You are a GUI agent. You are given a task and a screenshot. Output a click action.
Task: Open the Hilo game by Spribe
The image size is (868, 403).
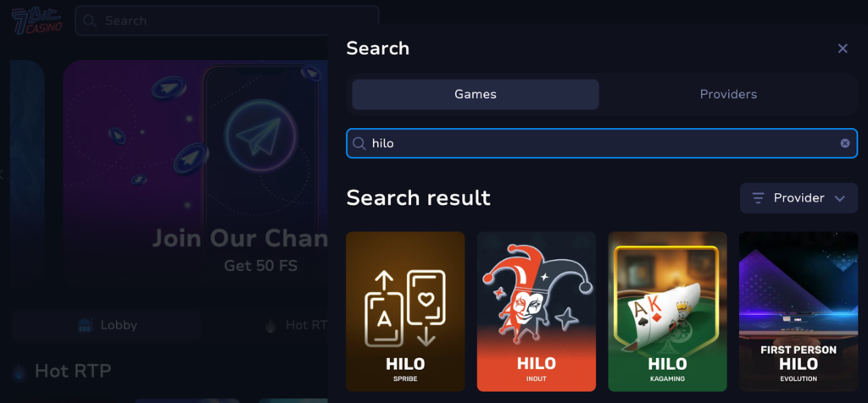pos(405,312)
